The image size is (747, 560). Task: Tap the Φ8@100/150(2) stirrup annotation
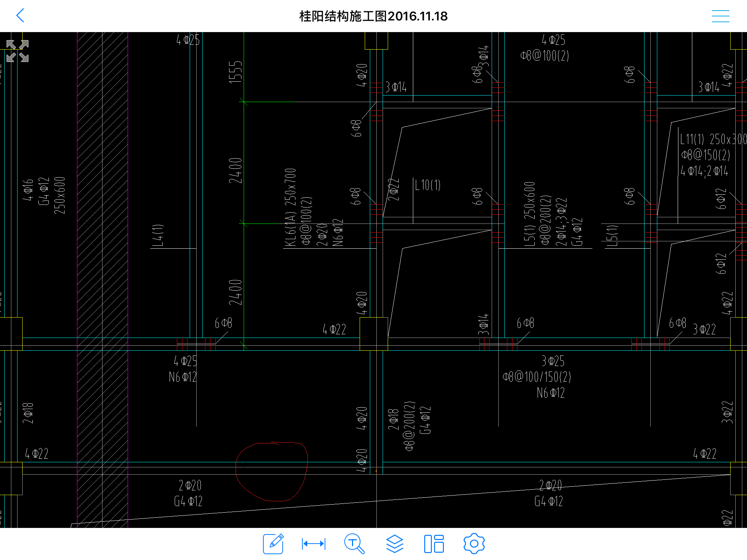(x=537, y=377)
